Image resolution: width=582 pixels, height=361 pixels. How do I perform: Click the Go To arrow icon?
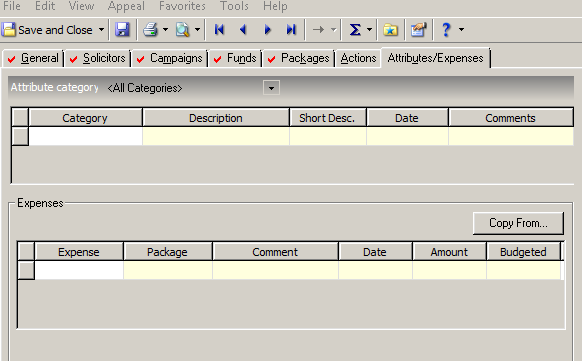tap(318, 30)
